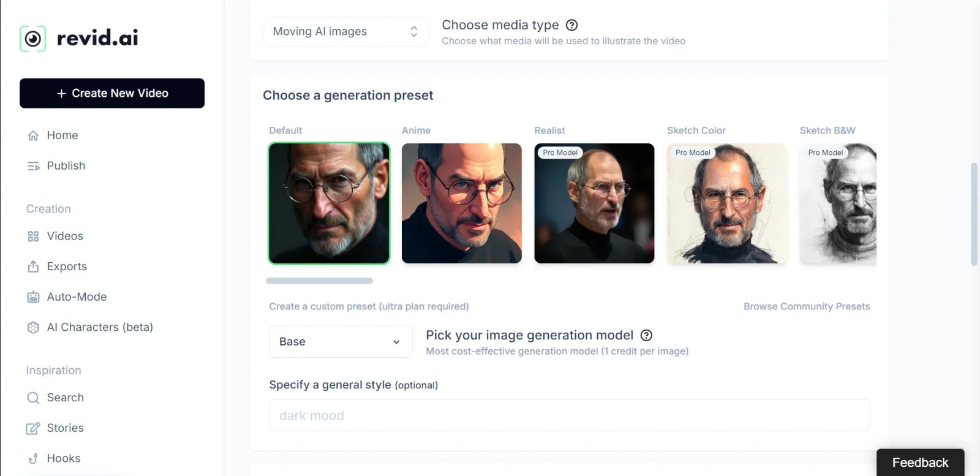Open help icon next to Choose media type
This screenshot has height=476, width=980.
(571, 25)
